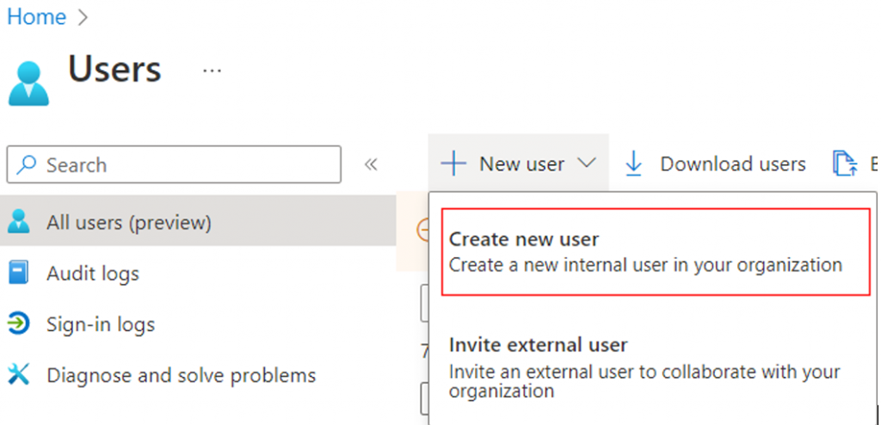Open the ellipsis more options next to Users
Viewport: 881px width, 425px height.
211,71
